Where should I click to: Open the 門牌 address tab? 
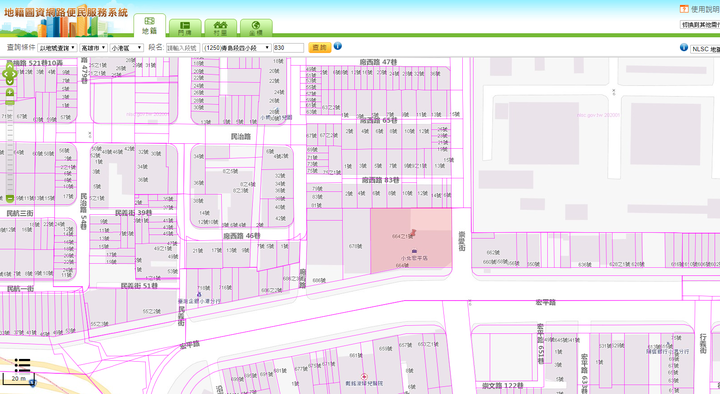(185, 28)
